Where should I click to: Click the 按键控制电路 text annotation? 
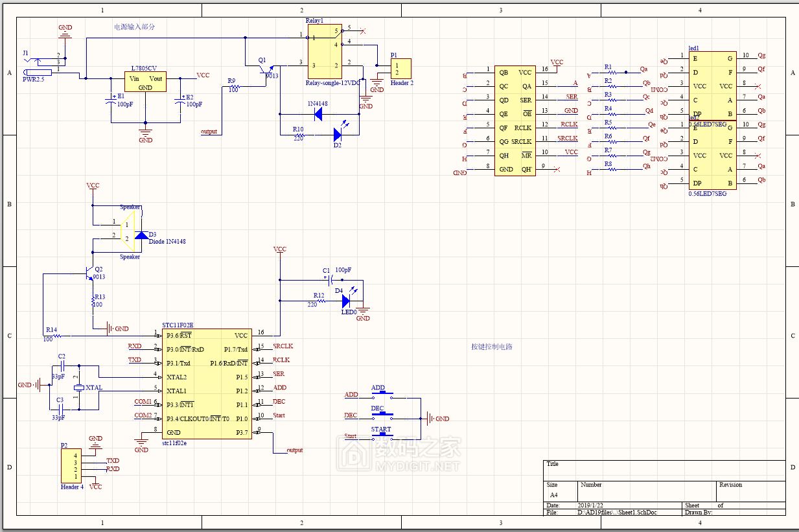492,347
